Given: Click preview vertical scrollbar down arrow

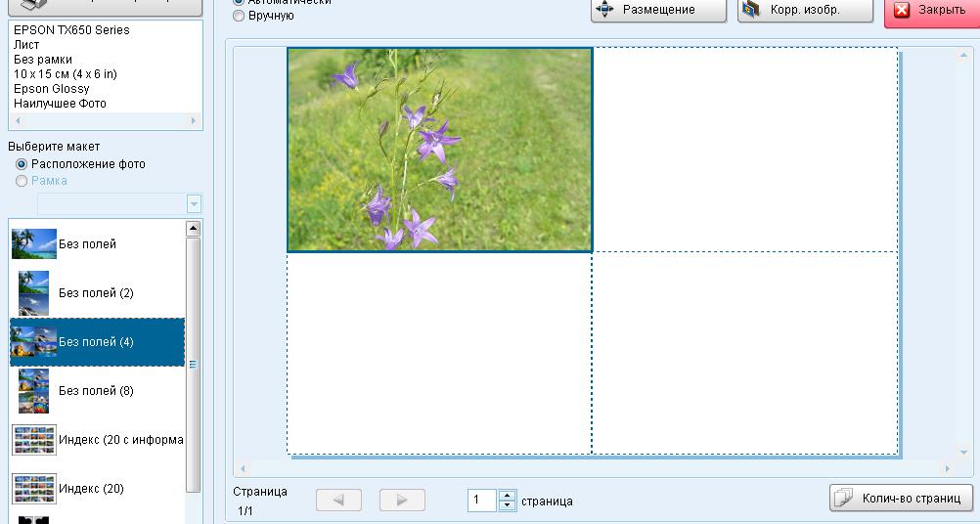Looking at the screenshot, I should pos(963,453).
